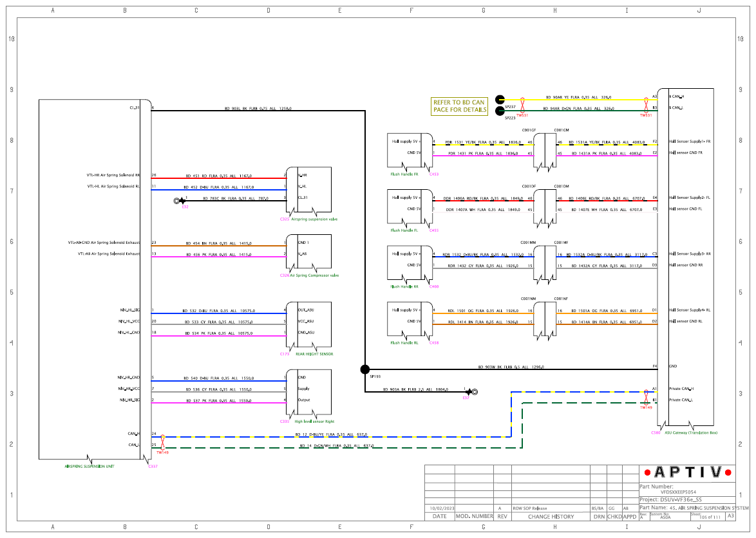Viewport: 756px width, 538px height.
Task: Click the SP223 splice dot
Action: 500,111
